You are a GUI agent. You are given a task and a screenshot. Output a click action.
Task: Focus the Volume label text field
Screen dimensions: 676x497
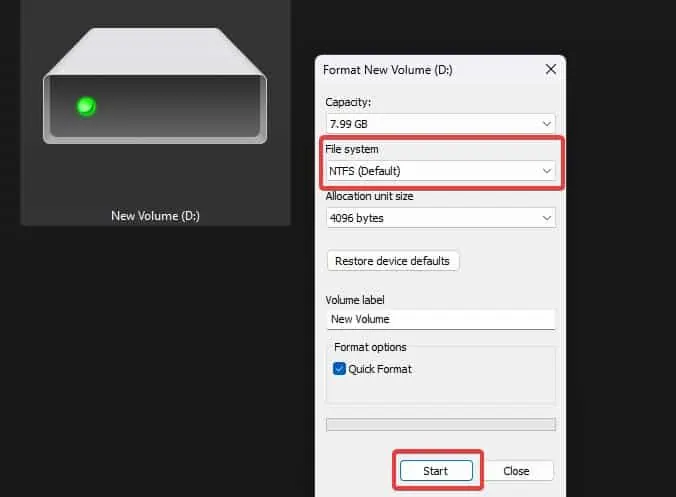coord(441,319)
